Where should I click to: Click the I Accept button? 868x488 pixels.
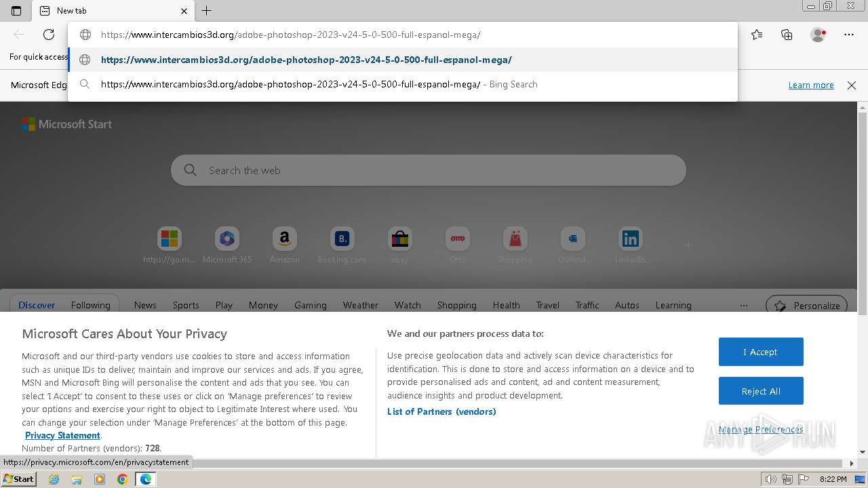pos(761,352)
